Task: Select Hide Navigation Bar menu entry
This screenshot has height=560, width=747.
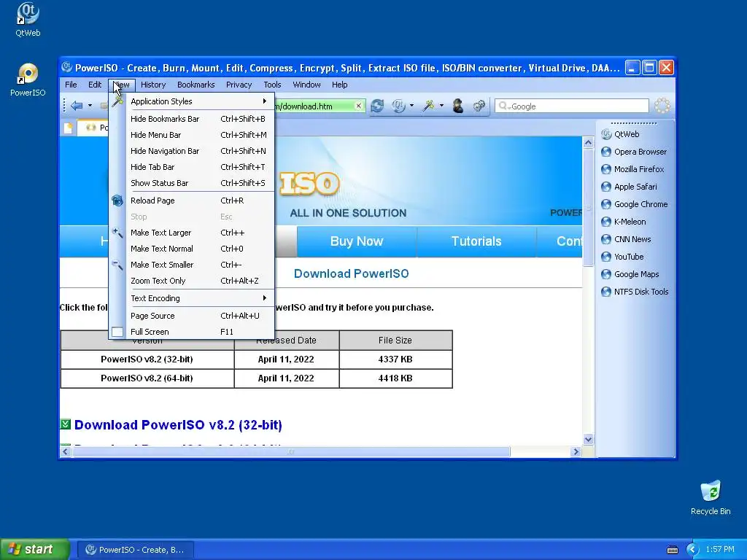Action: click(192, 151)
